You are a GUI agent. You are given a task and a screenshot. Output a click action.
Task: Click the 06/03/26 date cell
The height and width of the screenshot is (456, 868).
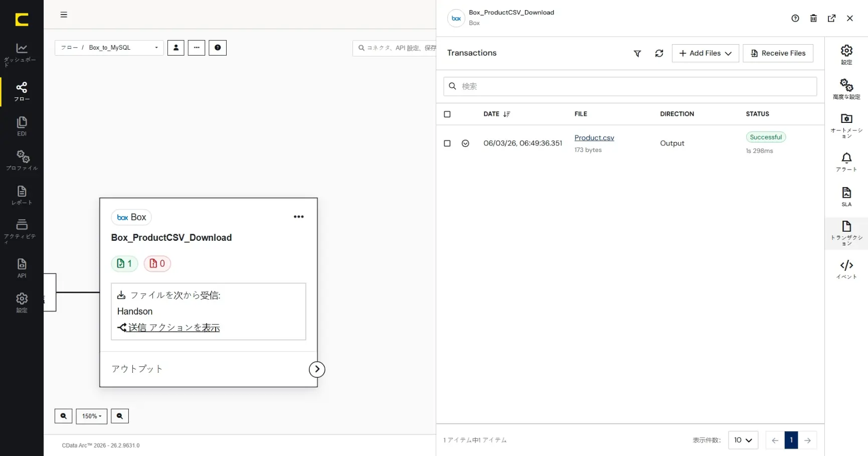click(523, 143)
